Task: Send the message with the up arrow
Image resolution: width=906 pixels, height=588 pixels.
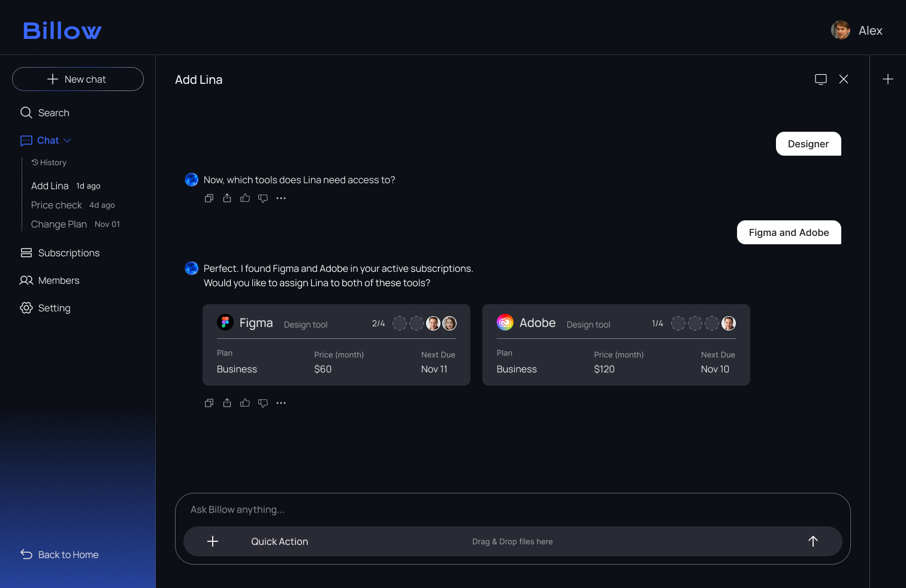Action: 813,541
